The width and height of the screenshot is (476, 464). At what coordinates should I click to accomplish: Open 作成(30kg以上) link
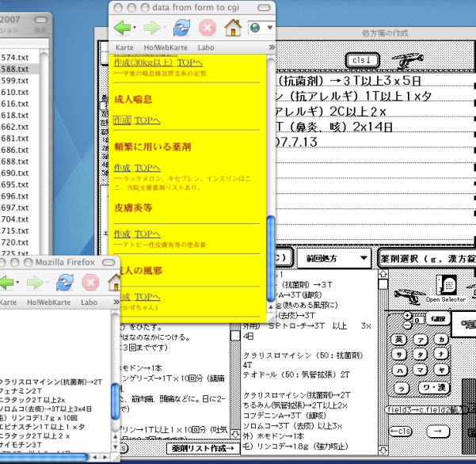(143, 63)
